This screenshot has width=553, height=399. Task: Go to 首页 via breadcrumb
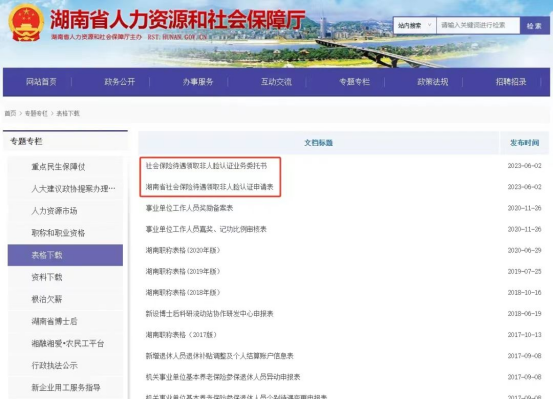point(10,113)
